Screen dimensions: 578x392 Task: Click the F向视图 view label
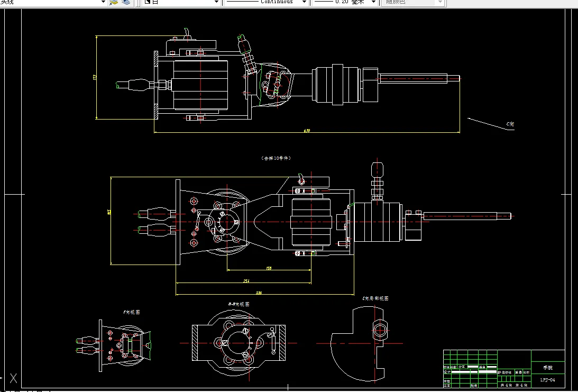click(131, 312)
